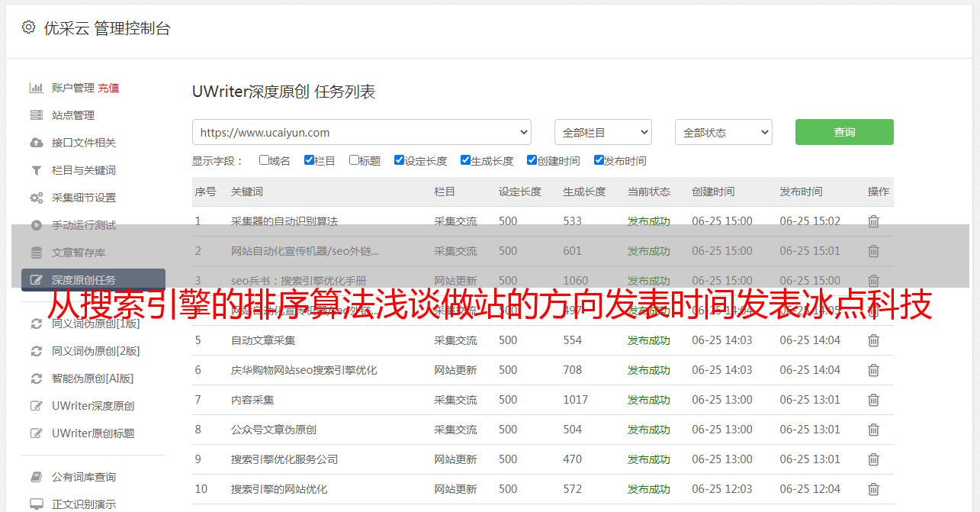Delete row 1 using its trash icon
980x512 pixels.
(x=873, y=221)
